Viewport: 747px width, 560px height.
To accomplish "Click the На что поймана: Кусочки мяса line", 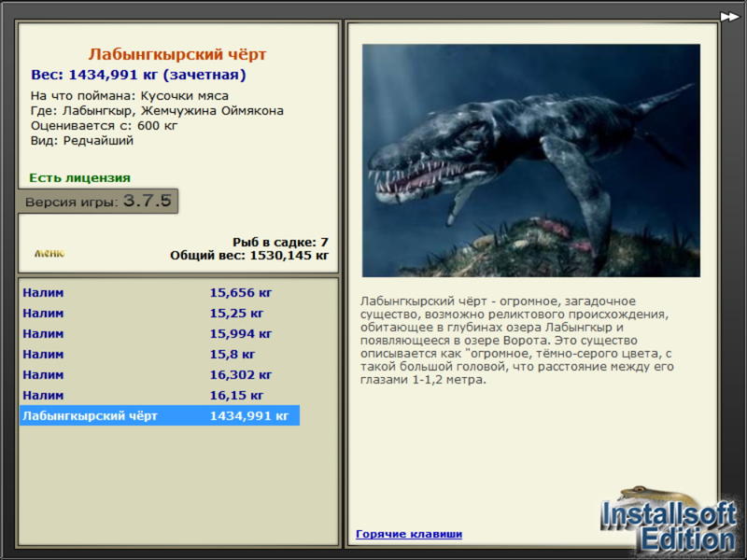I will pyautogui.click(x=130, y=96).
